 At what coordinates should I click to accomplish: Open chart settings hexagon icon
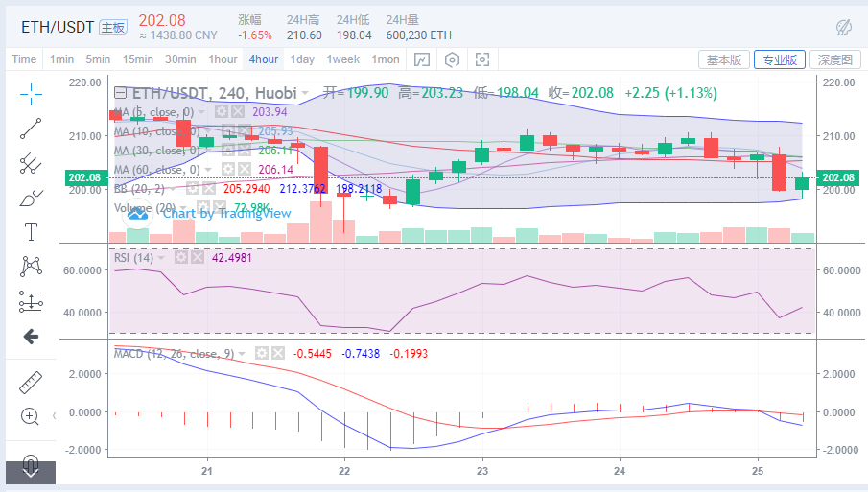pyautogui.click(x=453, y=59)
